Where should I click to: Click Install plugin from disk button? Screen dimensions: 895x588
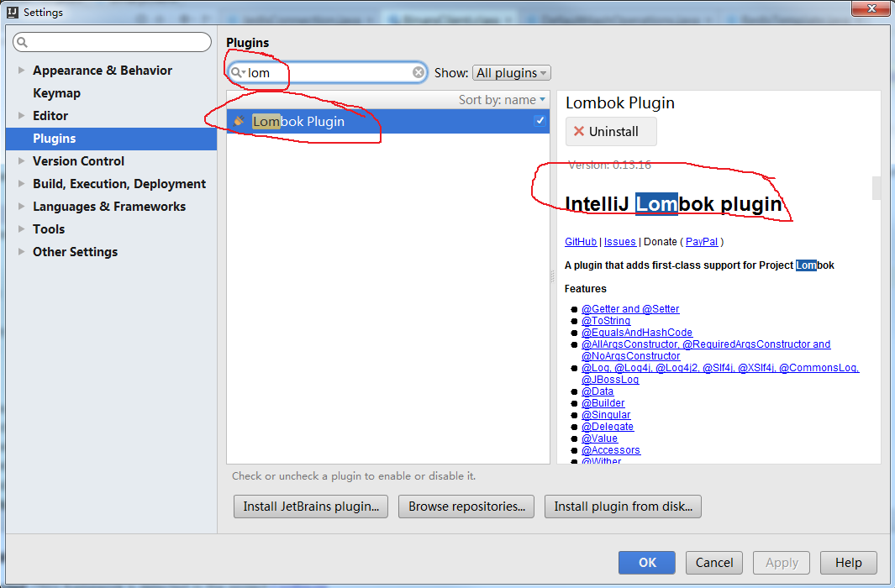tap(623, 507)
